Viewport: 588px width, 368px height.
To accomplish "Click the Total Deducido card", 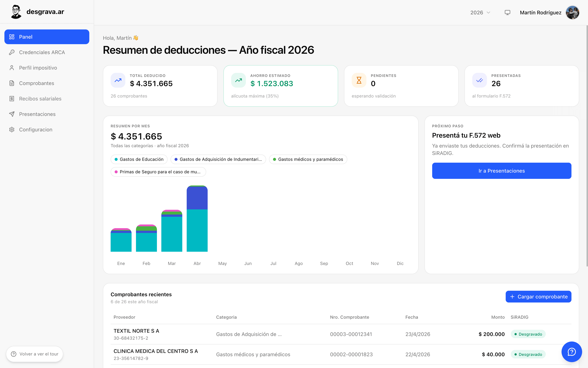I will point(160,86).
